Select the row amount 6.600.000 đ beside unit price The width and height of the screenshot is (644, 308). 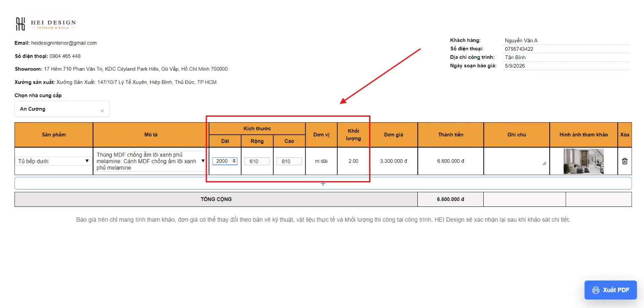pyautogui.click(x=451, y=161)
